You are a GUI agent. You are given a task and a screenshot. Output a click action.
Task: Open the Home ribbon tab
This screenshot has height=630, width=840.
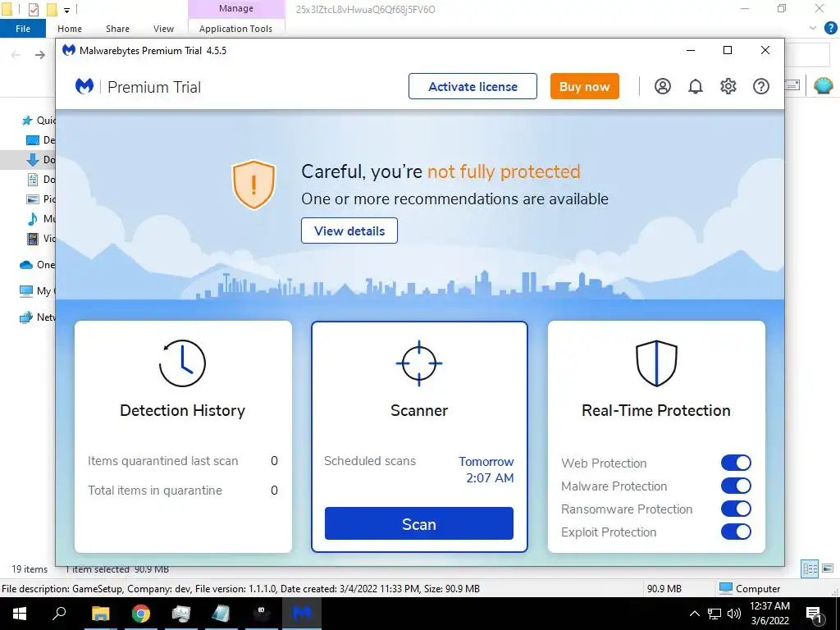click(70, 29)
